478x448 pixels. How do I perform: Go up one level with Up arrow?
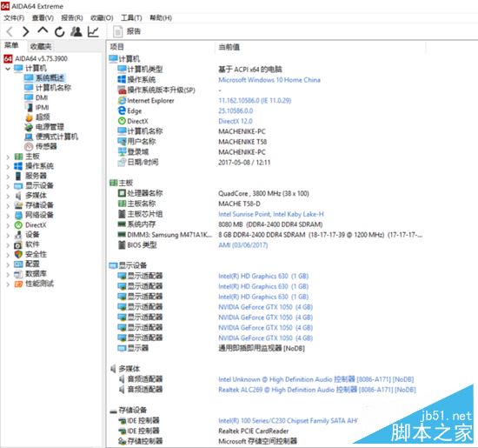43,30
